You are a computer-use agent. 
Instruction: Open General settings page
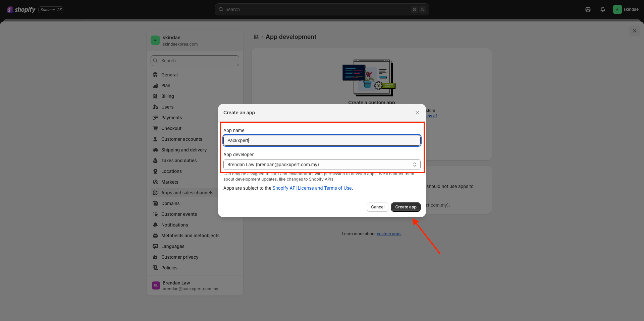pyautogui.click(x=195, y=75)
